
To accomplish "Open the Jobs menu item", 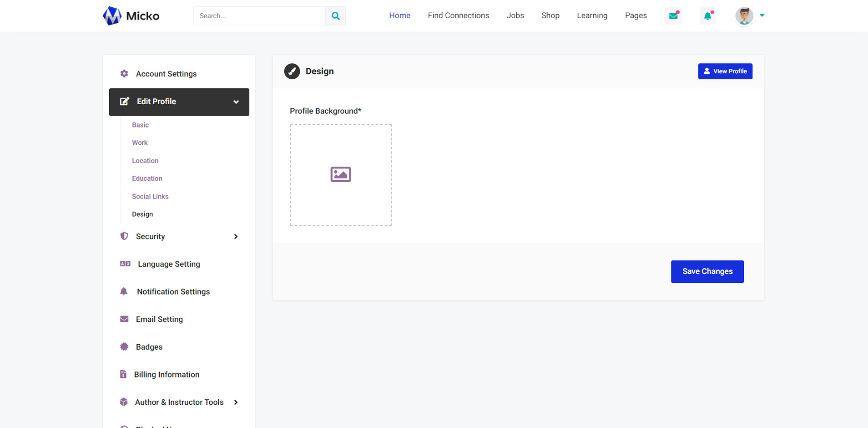I will 515,15.
